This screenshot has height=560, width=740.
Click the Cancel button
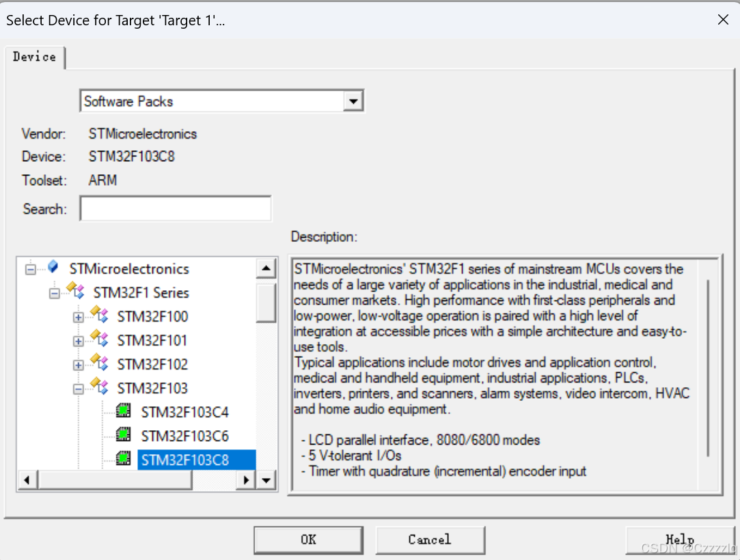click(430, 540)
